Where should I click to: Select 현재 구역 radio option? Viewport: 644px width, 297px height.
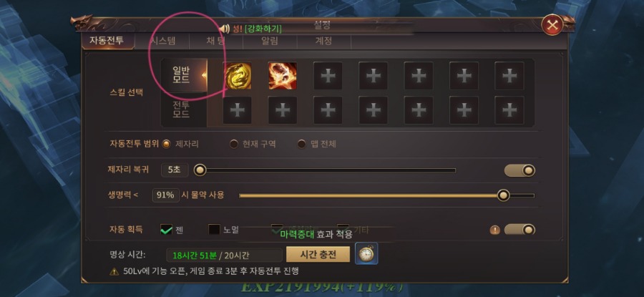click(x=234, y=144)
